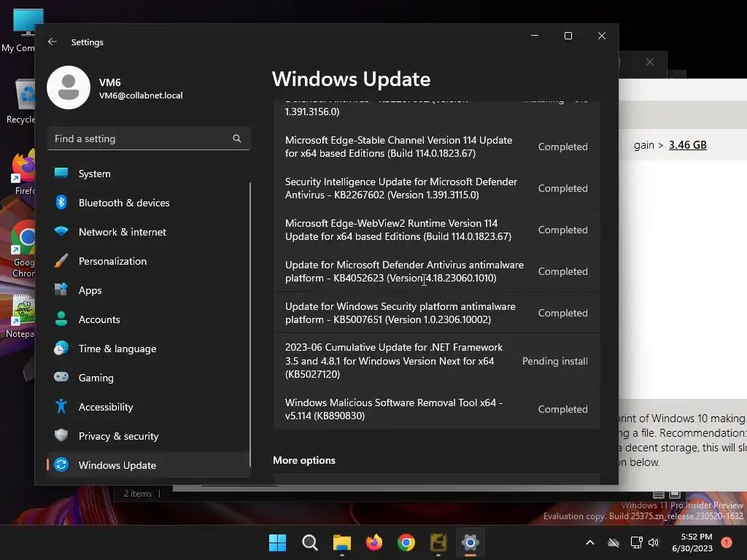Show hidden icons tray chevron
This screenshot has height=560, width=747.
click(x=589, y=542)
